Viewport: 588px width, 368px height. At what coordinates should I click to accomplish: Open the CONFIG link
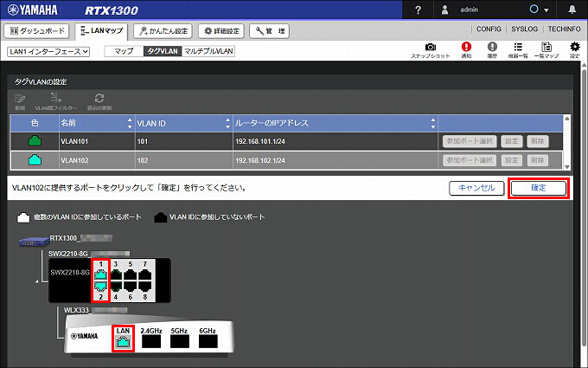(489, 29)
